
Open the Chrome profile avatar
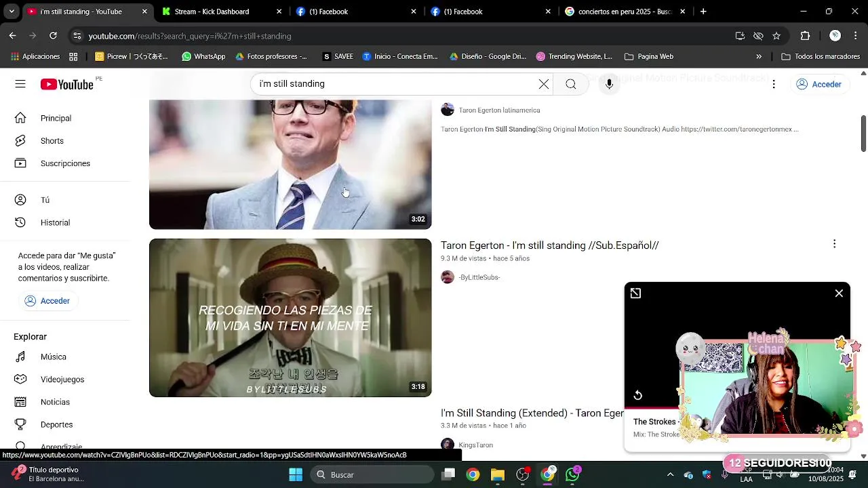tap(835, 36)
